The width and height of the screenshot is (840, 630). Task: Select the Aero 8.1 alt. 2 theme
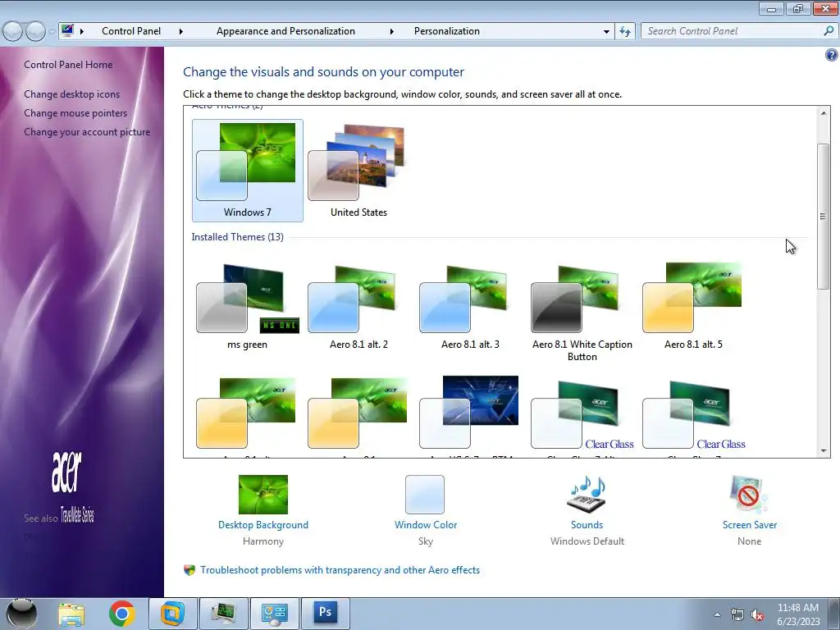358,307
